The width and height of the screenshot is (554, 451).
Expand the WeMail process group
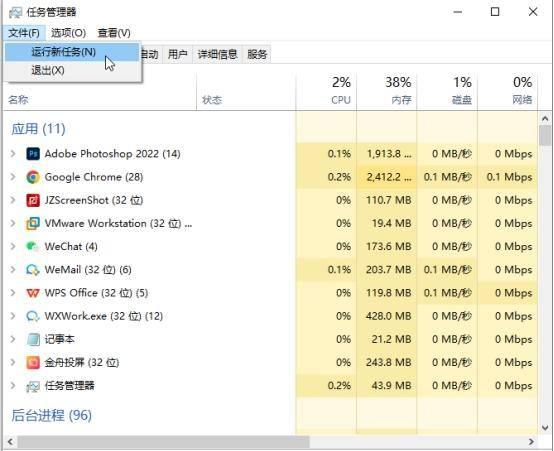point(13,270)
